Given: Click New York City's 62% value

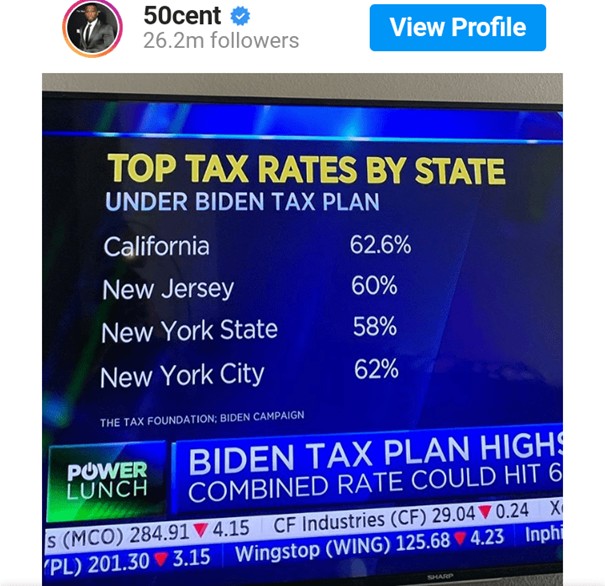Looking at the screenshot, I should 376,369.
